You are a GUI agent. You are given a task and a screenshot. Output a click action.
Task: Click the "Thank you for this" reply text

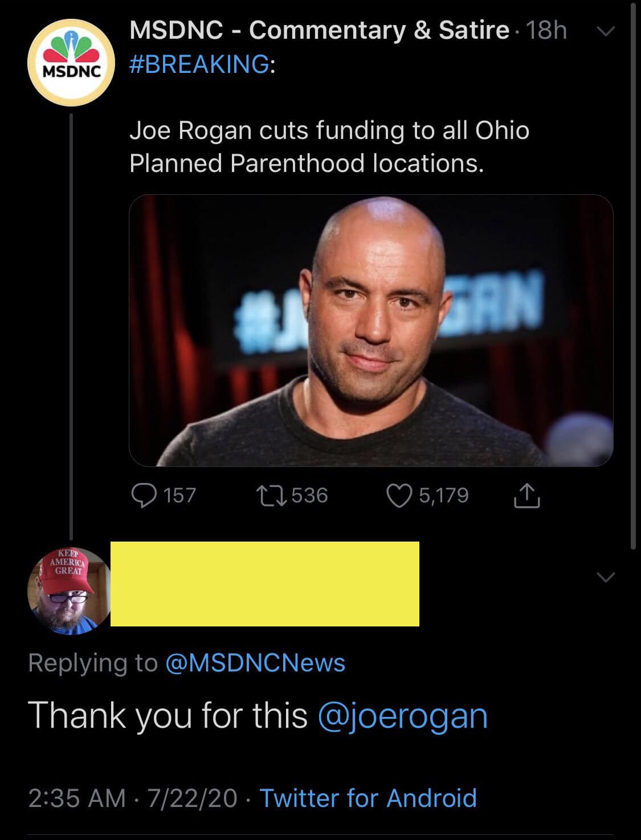168,716
